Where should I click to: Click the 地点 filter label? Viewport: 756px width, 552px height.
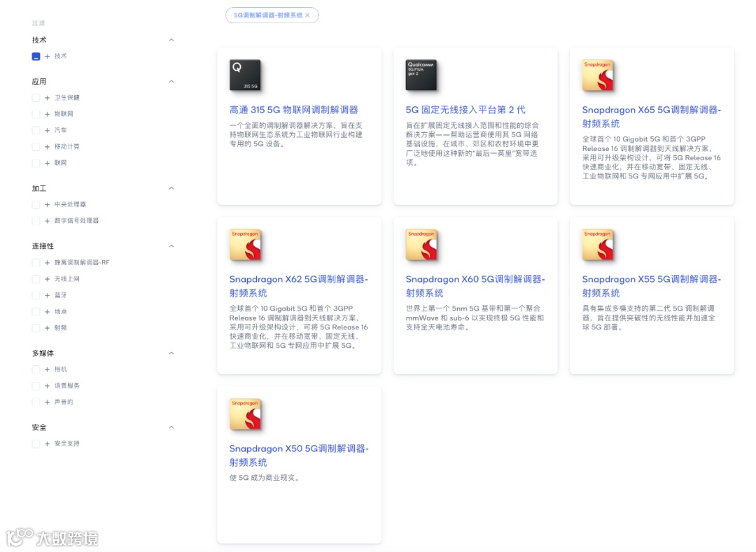(61, 312)
